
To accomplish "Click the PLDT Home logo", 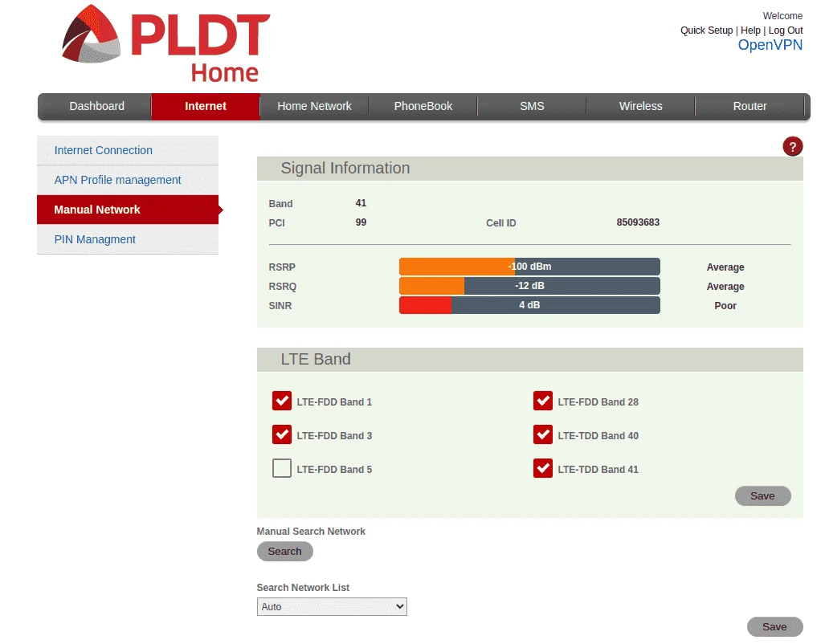I will pos(165,44).
